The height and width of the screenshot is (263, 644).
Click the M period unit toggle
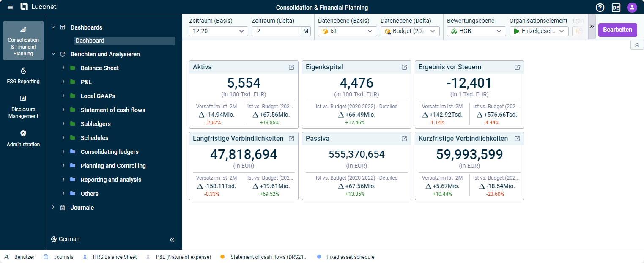306,31
